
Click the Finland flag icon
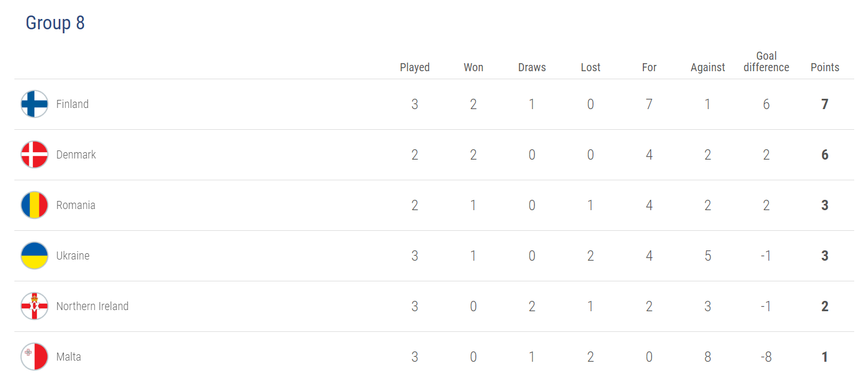point(34,104)
